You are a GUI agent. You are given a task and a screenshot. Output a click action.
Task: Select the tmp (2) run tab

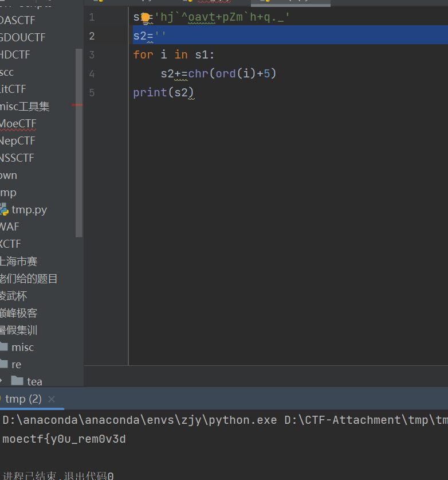click(23, 399)
